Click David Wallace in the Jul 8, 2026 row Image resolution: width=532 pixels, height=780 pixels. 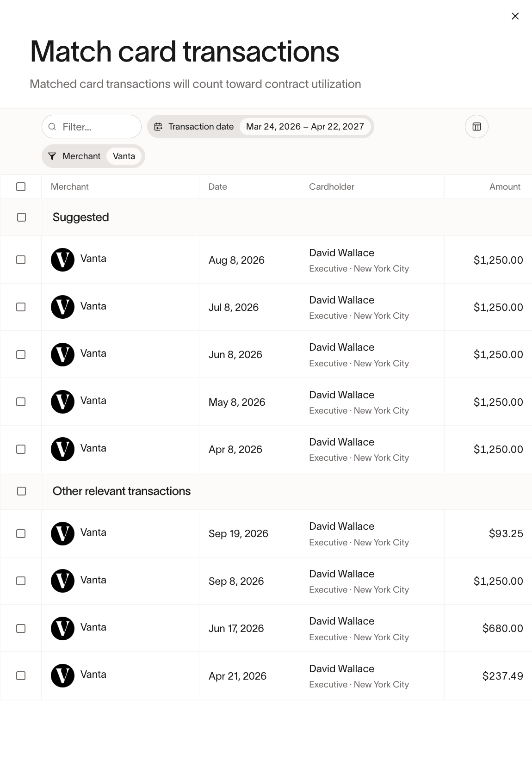point(342,300)
